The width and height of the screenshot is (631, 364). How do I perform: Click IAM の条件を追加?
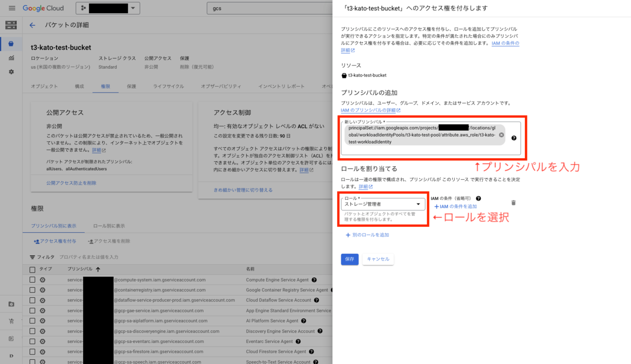point(455,206)
